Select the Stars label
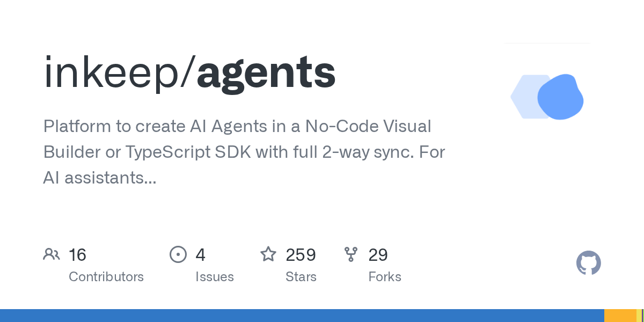The image size is (644, 322). tap(301, 277)
